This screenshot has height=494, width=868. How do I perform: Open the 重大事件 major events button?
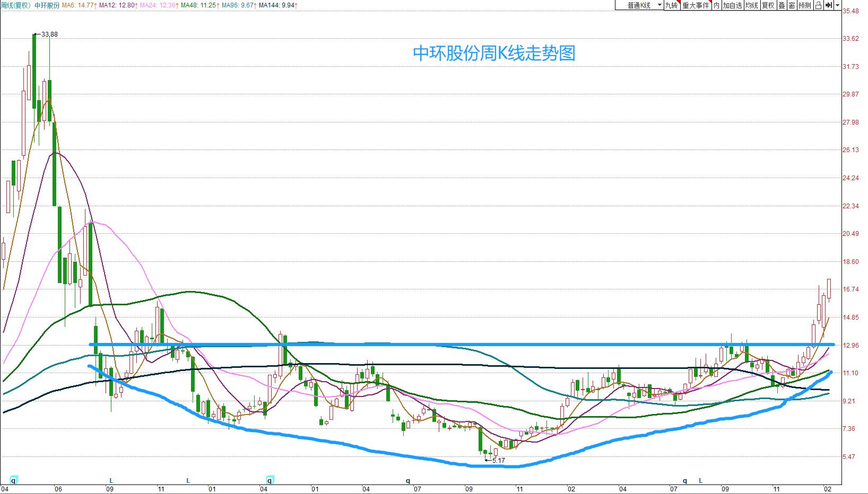pyautogui.click(x=696, y=5)
